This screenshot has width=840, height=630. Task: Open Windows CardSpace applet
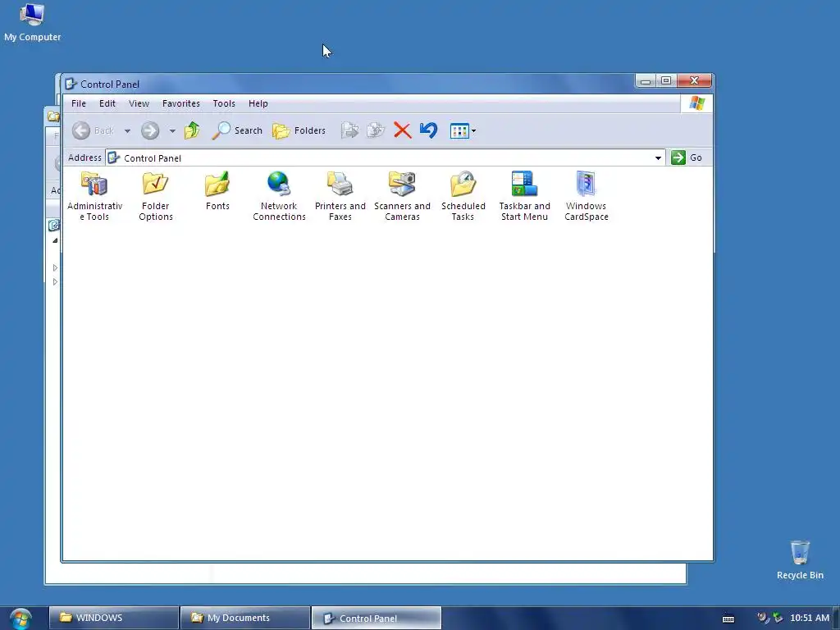586,196
